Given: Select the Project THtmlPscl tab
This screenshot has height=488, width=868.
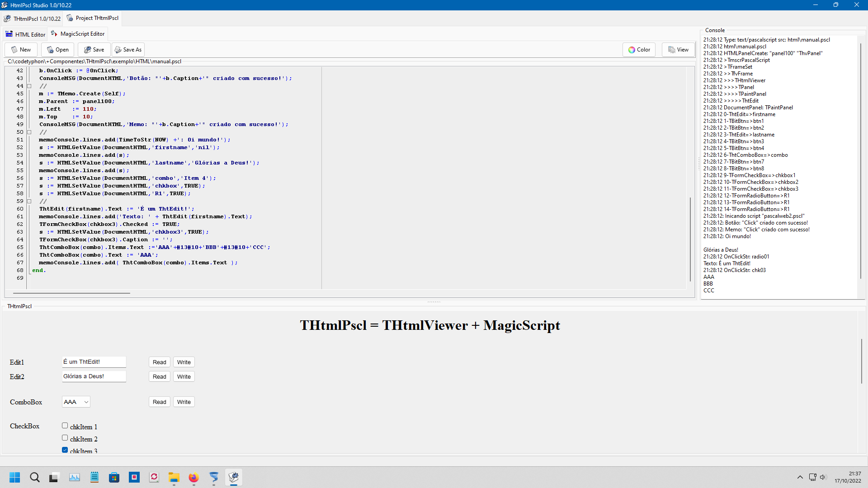Looking at the screenshot, I should click(93, 18).
